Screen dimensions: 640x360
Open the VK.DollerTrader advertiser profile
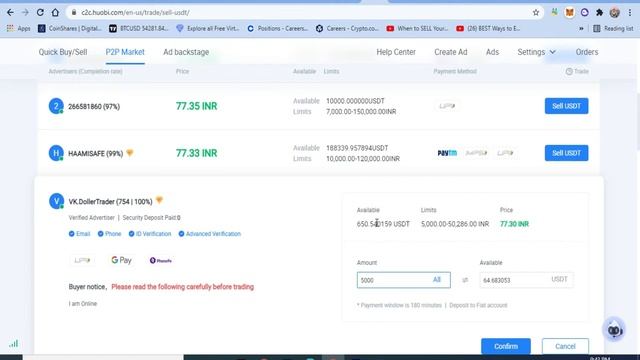click(x=110, y=202)
